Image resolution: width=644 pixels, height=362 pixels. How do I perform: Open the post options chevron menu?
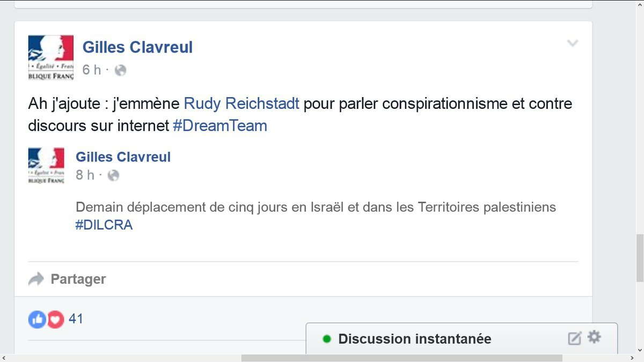(573, 43)
